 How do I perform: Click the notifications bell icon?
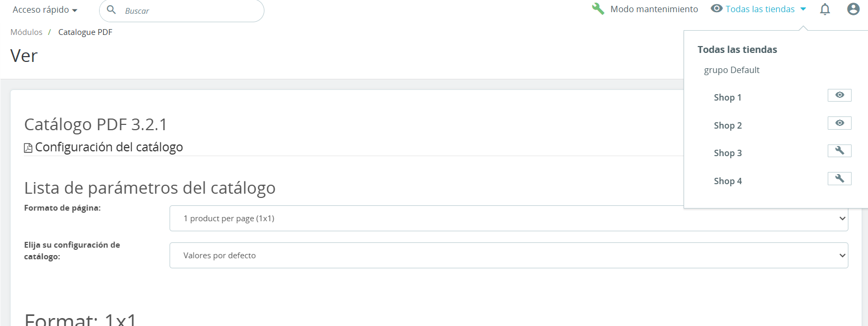825,9
